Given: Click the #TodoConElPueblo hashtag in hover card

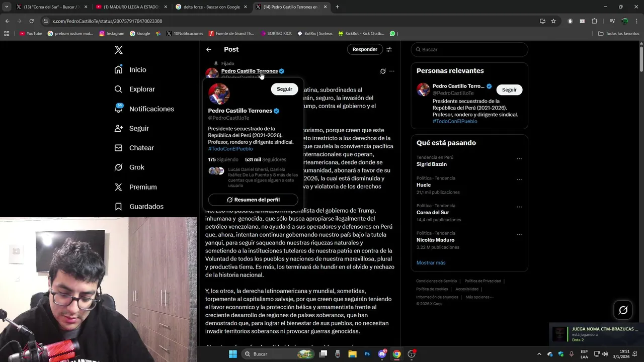Looking at the screenshot, I should click(230, 149).
